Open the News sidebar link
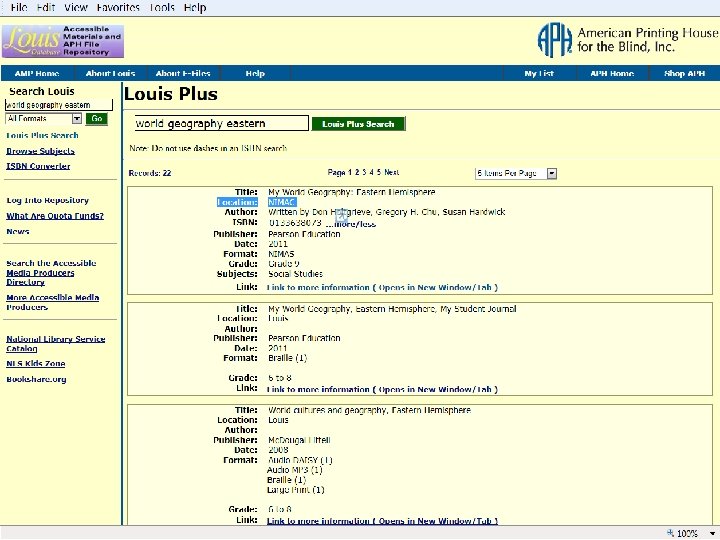Viewport: 720px width, 540px height. [x=18, y=231]
